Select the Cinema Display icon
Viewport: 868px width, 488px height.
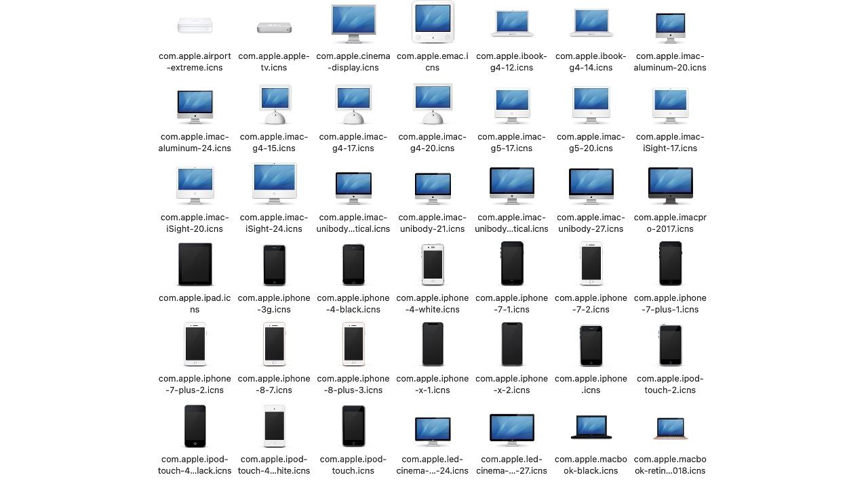pyautogui.click(x=353, y=24)
